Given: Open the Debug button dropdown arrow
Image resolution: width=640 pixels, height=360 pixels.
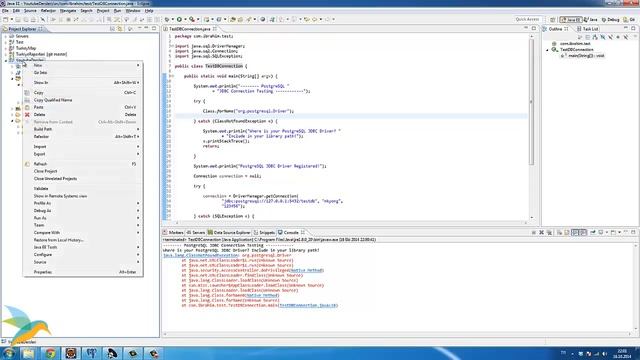Looking at the screenshot, I should coord(172,19).
